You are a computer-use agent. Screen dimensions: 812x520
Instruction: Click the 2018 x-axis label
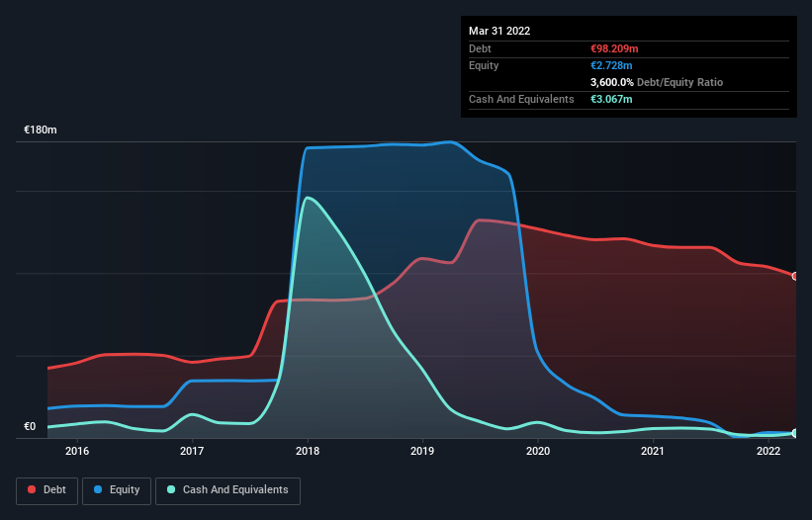click(x=308, y=451)
